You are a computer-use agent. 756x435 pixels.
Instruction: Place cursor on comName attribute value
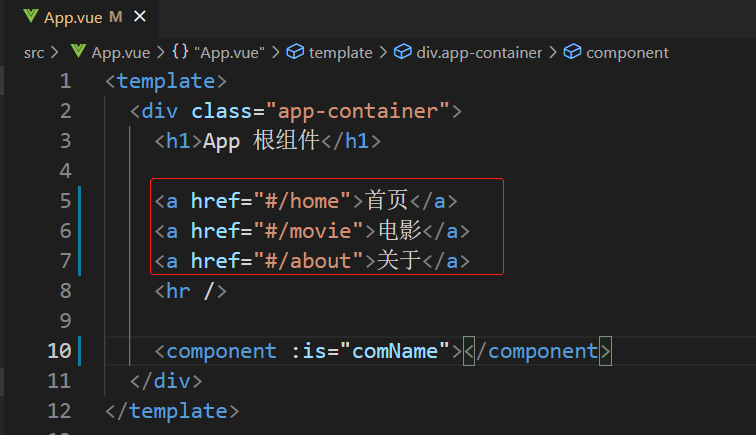pos(394,351)
